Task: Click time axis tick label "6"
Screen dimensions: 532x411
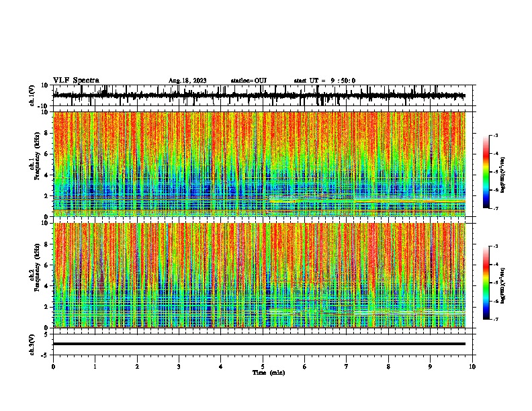Action: point(305,367)
